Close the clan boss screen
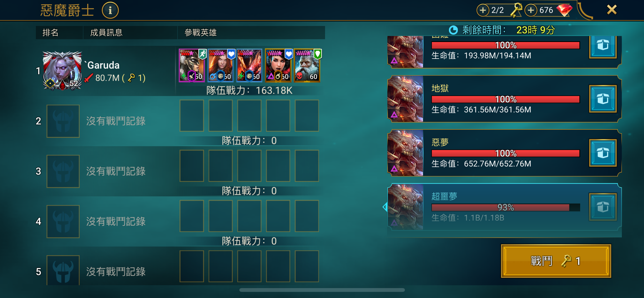This screenshot has height=298, width=644. [612, 10]
